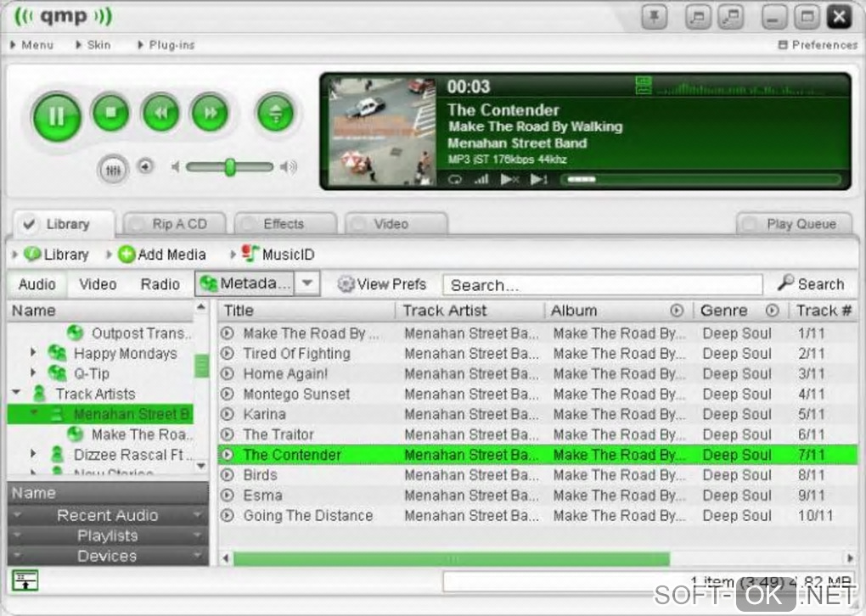Select the Radio filter tab
Screen dimensions: 866x616
coord(160,284)
